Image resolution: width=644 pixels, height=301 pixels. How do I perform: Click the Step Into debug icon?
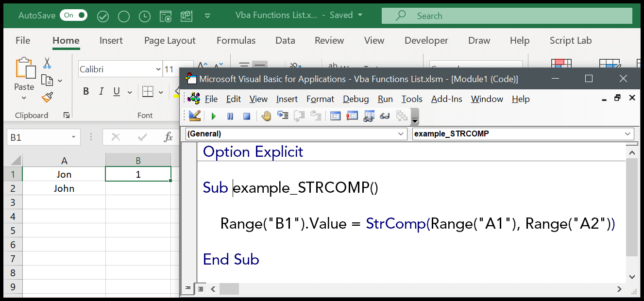click(283, 116)
